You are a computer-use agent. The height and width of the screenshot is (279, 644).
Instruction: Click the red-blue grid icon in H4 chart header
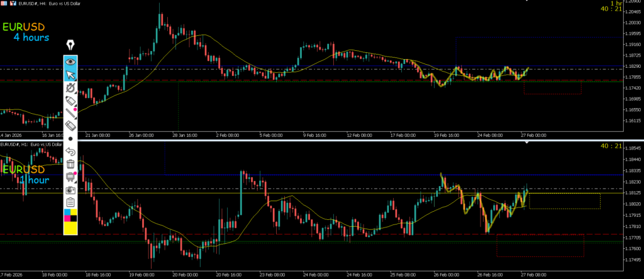click(x=4, y=4)
